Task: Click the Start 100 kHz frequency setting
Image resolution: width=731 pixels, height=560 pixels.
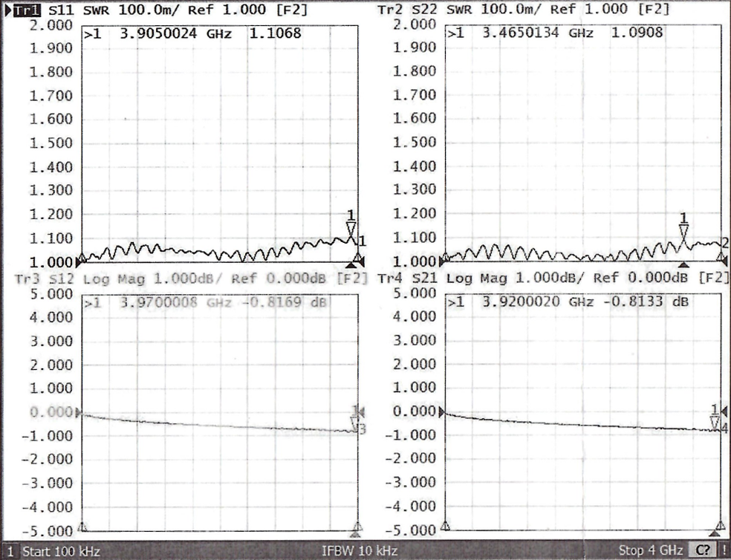Action: point(61,551)
